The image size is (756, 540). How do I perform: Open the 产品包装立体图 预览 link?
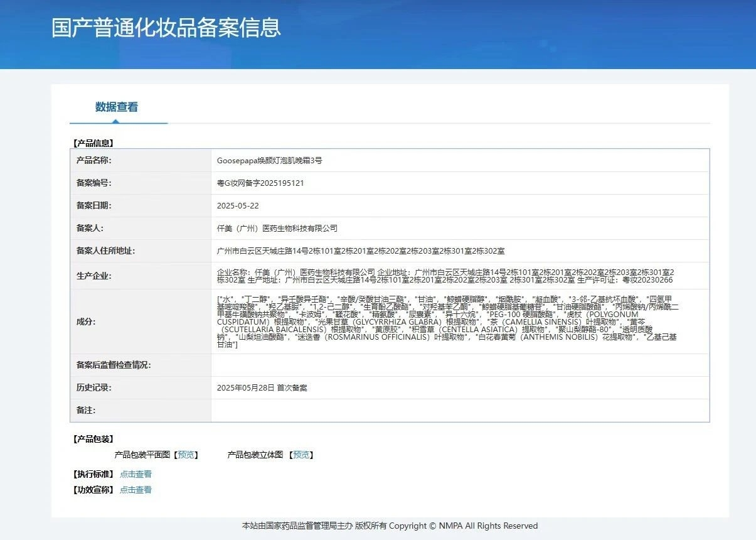pos(301,455)
